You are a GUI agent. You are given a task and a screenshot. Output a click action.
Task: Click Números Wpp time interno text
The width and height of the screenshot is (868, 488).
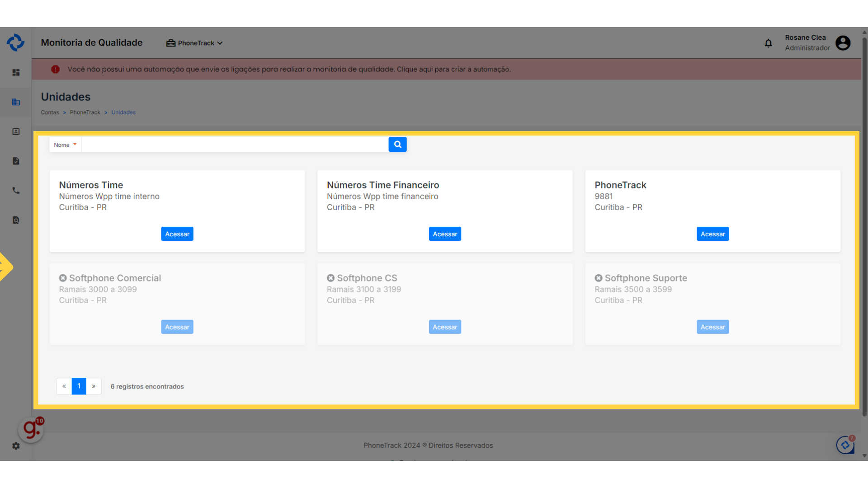(109, 196)
